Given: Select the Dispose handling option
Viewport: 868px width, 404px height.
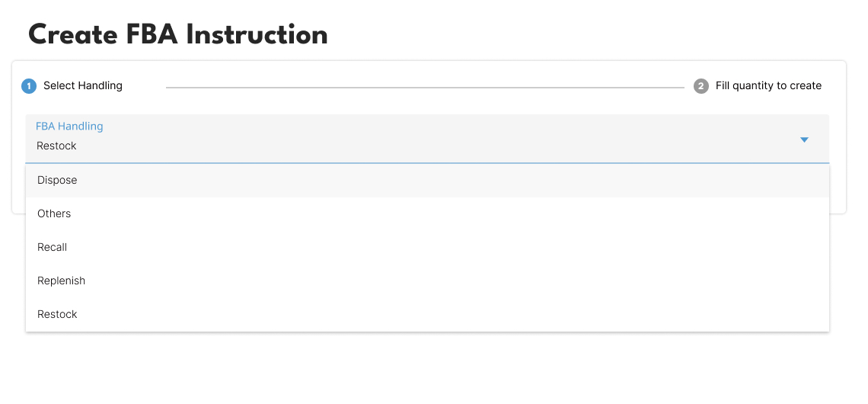Looking at the screenshot, I should (57, 181).
